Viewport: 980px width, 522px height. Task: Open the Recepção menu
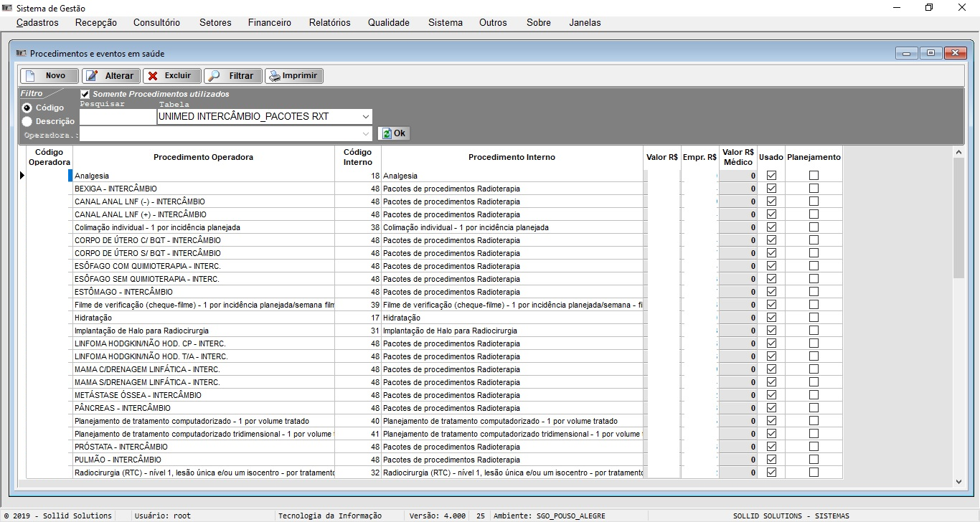95,22
